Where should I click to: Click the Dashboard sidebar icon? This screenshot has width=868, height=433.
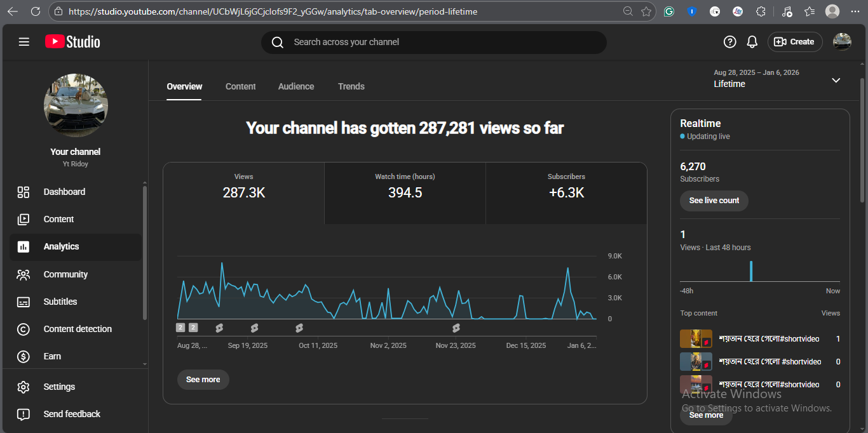coord(24,192)
